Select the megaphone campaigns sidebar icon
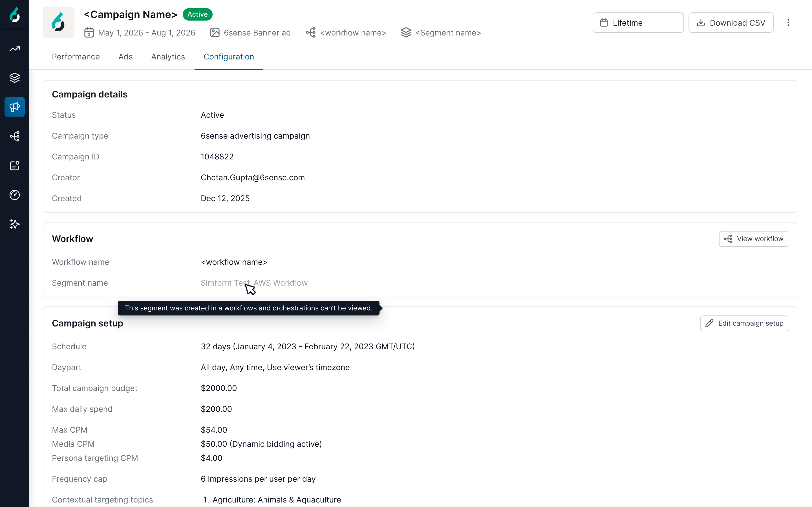 [14, 107]
